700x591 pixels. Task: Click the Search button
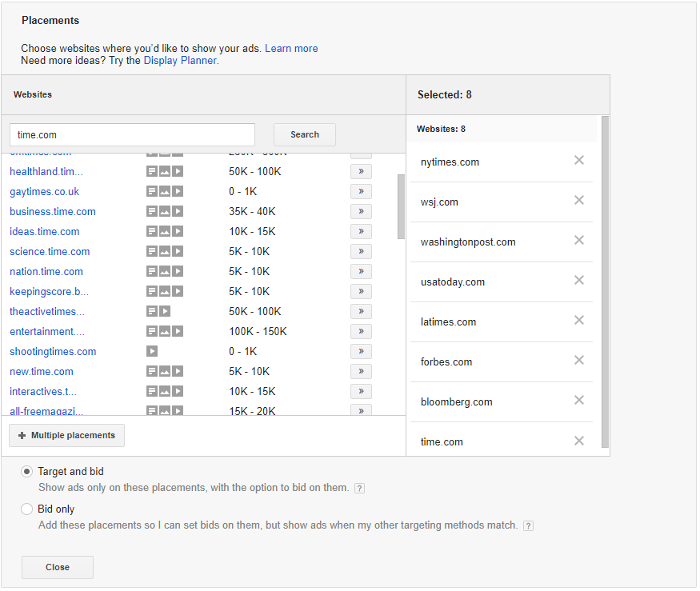tap(304, 135)
